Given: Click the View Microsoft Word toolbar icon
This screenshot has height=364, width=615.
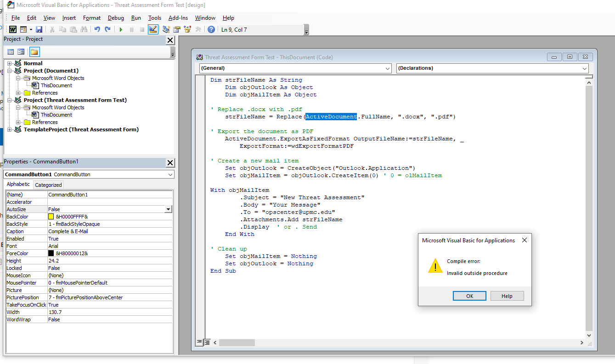Looking at the screenshot, I should [13, 29].
